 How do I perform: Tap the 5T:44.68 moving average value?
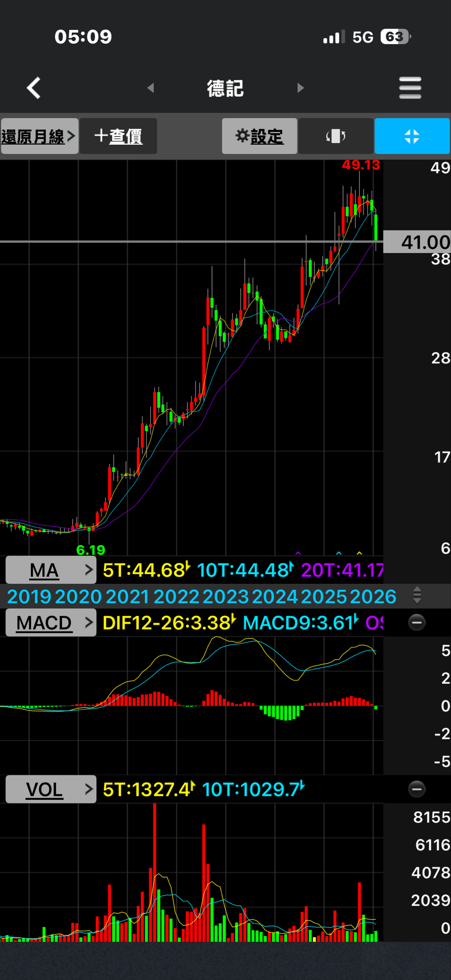146,570
